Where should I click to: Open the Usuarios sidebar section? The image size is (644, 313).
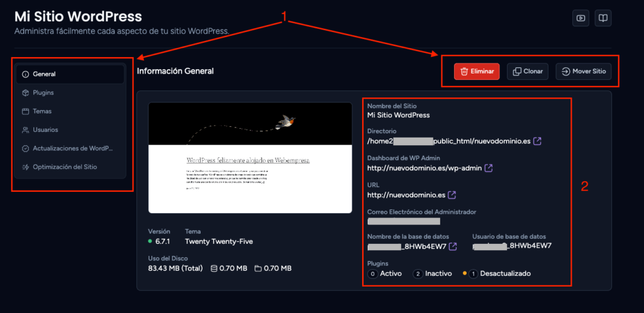(x=70, y=129)
